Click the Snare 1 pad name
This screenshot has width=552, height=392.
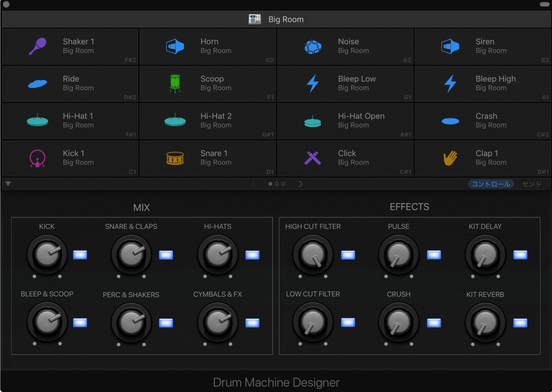214,153
